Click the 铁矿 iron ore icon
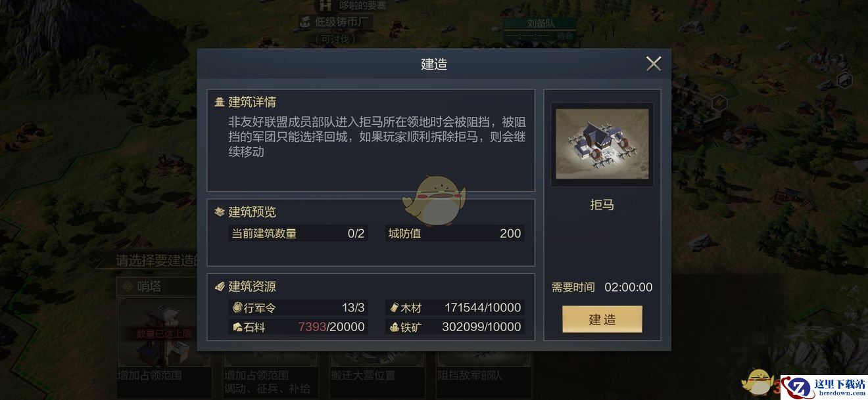The height and width of the screenshot is (400, 868). tap(394, 326)
